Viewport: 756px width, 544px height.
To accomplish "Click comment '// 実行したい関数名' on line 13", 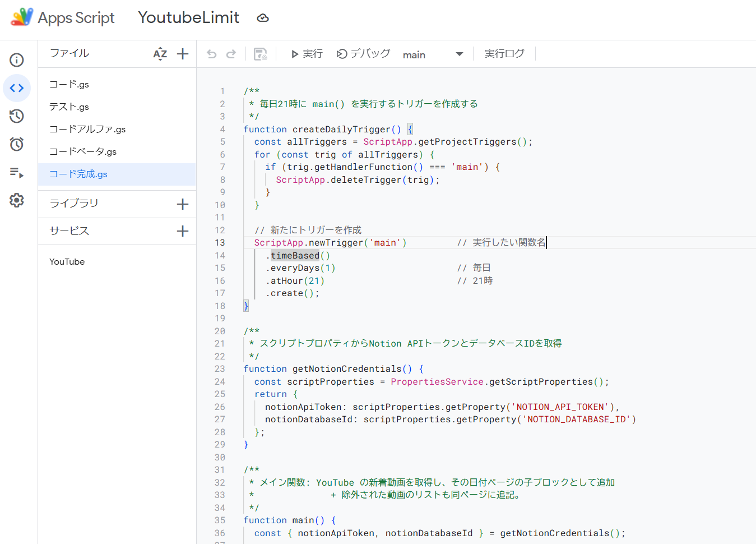I will (501, 243).
